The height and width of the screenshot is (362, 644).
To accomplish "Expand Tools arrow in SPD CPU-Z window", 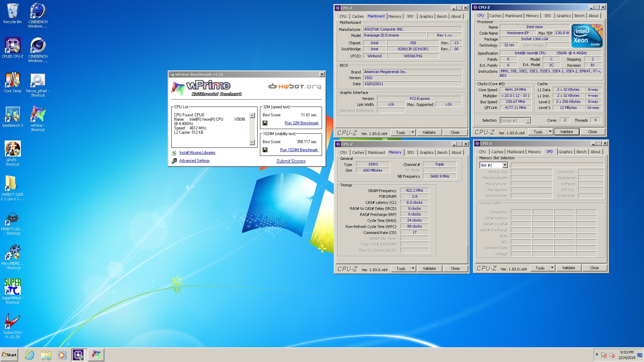I will coord(552,268).
